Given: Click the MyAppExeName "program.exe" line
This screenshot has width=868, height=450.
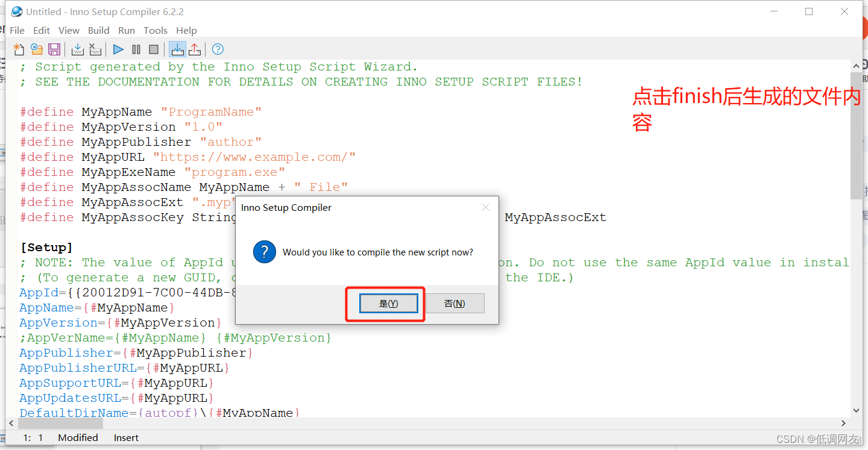Looking at the screenshot, I should [153, 172].
